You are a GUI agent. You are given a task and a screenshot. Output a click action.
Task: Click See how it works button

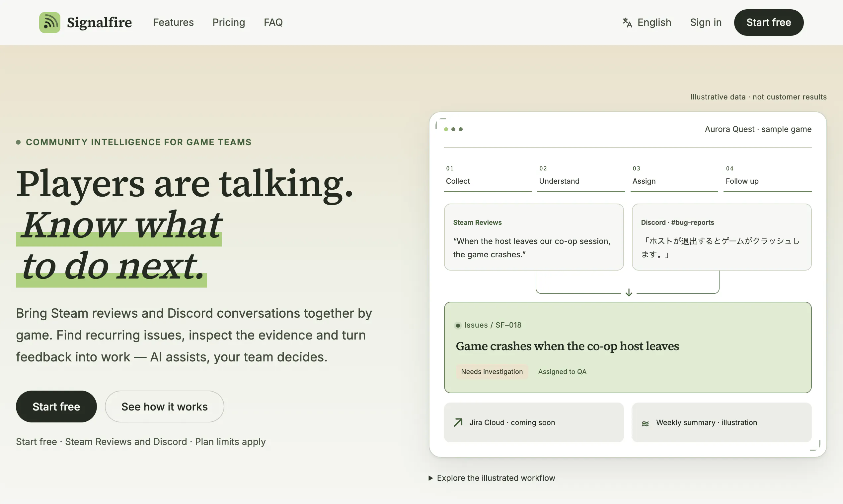coord(165,407)
